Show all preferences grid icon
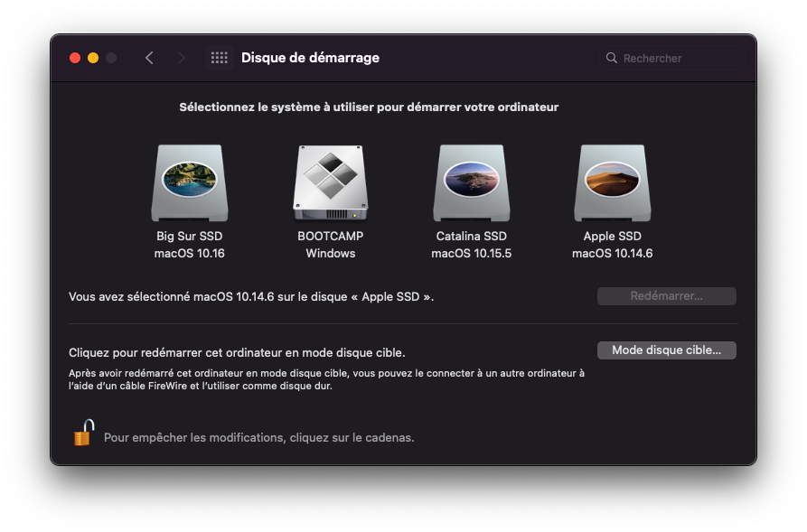This screenshot has width=807, height=532. (220, 58)
